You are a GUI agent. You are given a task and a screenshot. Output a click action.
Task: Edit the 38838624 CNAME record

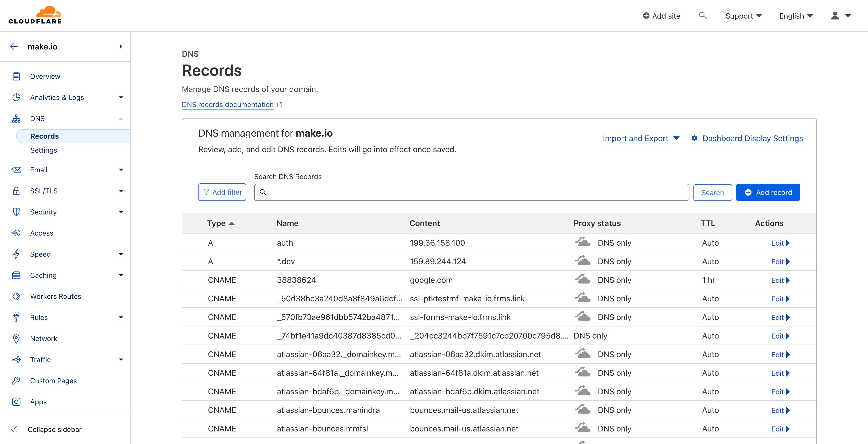[x=780, y=280]
